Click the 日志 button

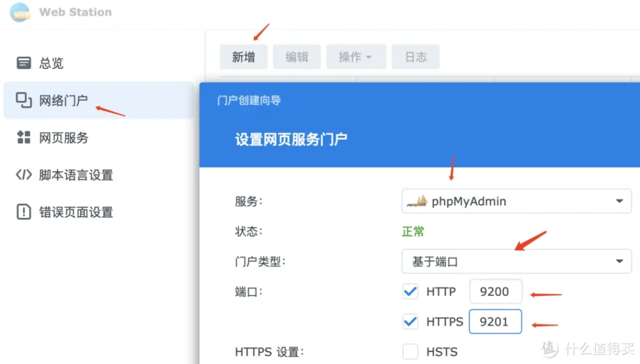416,57
